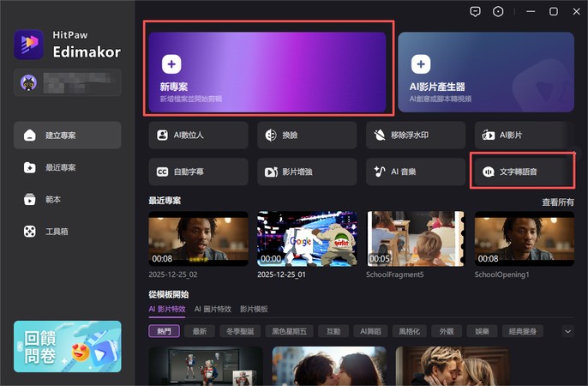Open the 回饋問卷 feedback survey banner
Screen dimensions: 588x386
pos(68,347)
